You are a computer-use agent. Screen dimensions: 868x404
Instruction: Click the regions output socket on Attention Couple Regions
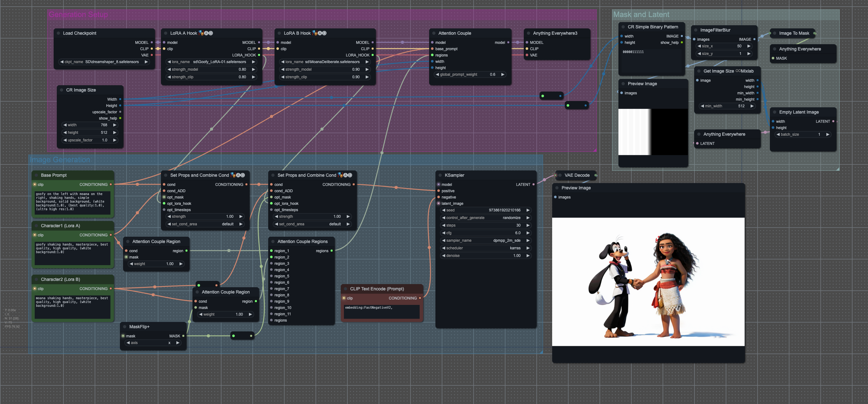pos(332,251)
